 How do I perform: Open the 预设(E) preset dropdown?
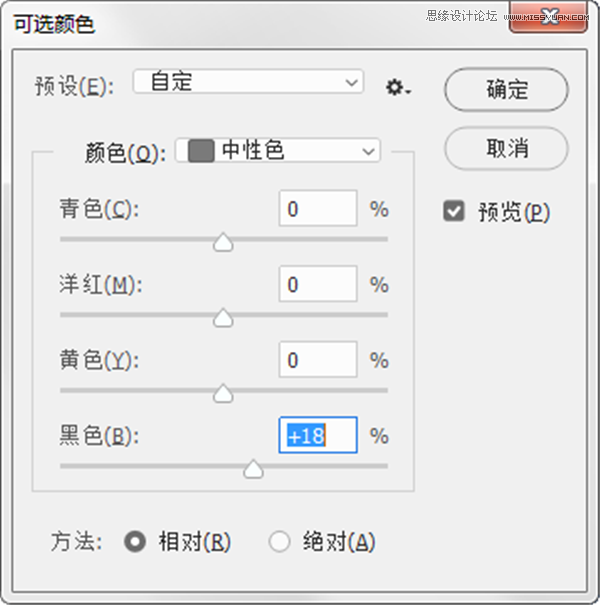click(248, 81)
